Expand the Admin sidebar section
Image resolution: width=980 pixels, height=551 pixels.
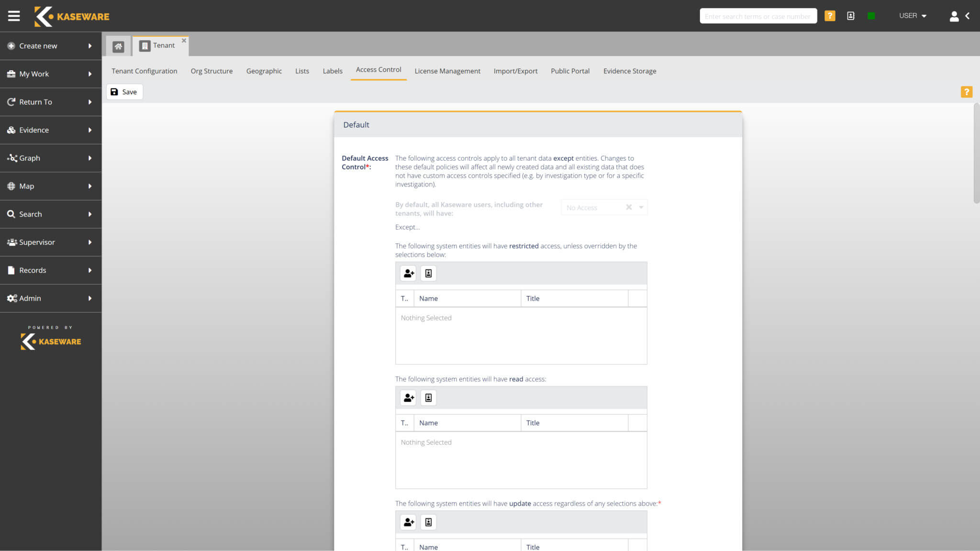(30, 298)
